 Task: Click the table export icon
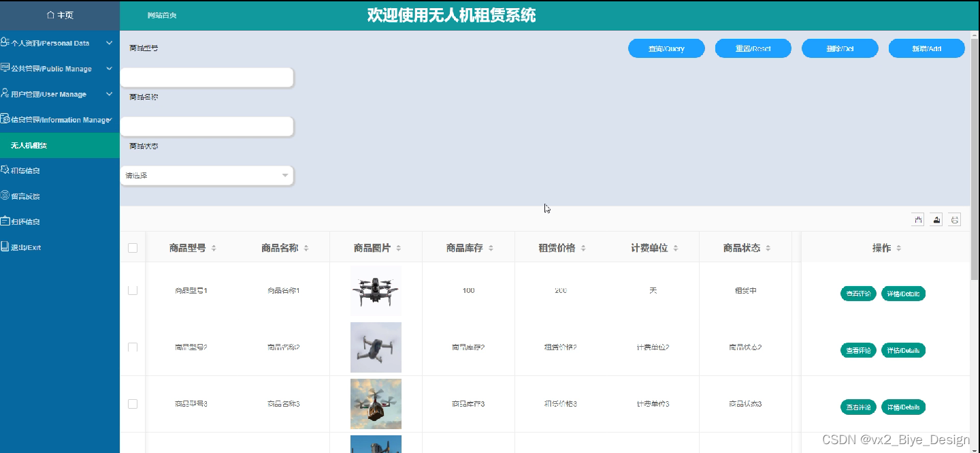tap(936, 219)
